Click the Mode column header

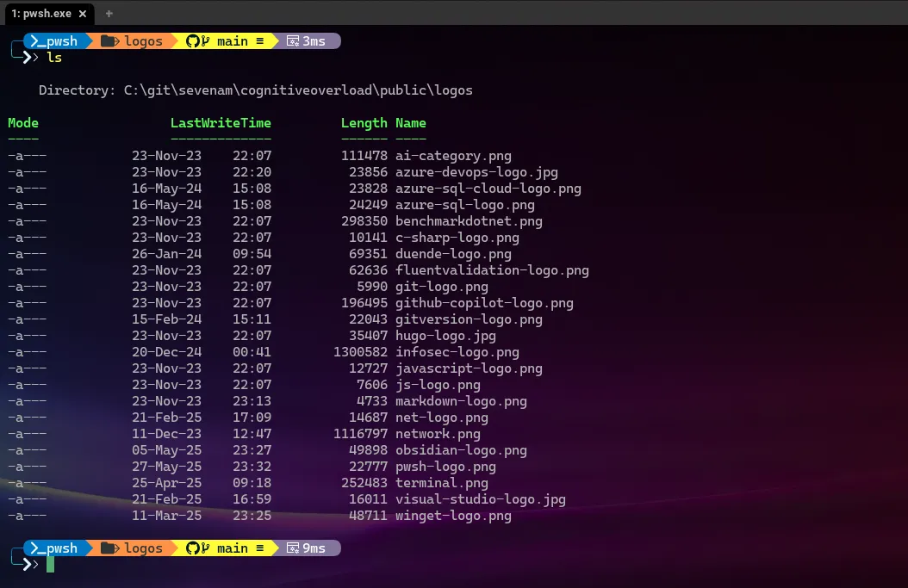(23, 123)
